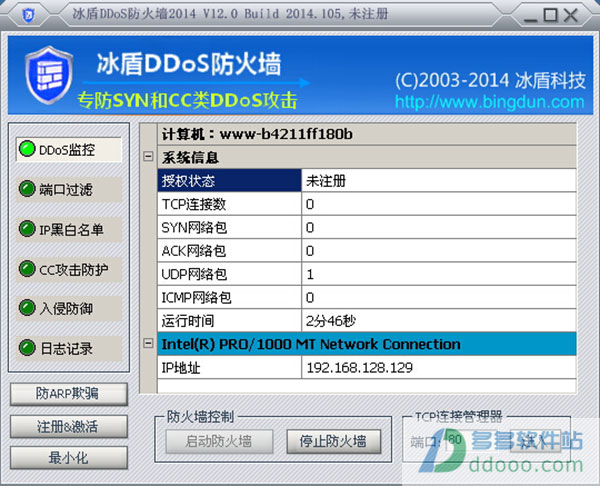Viewport: 600px width, 486px height.
Task: Click the green indicator beside CC攻击防护
Action: pos(27,268)
